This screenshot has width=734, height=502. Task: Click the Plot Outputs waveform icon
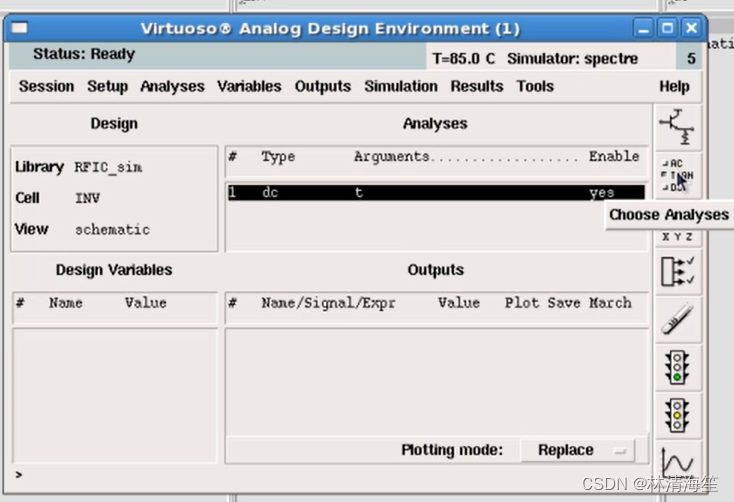click(677, 461)
